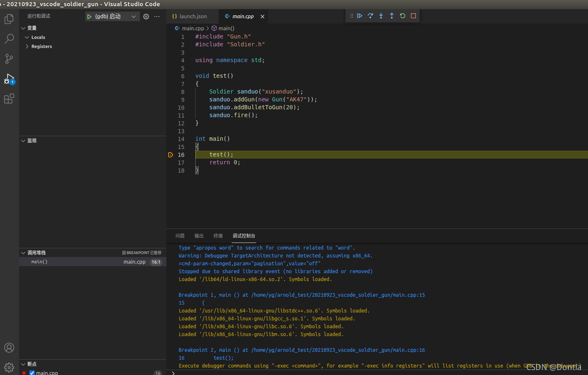The image size is (588, 375).
Task: Restart the debugging session
Action: 403,16
